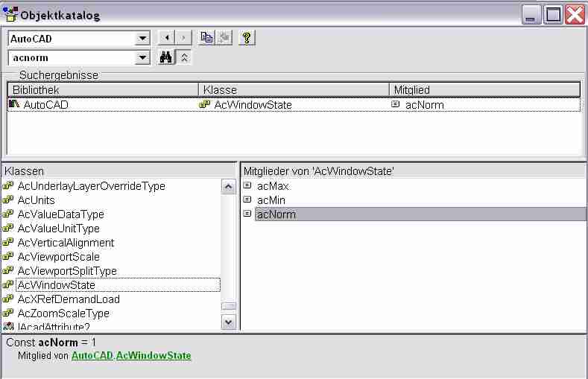Screen dimensions: 588x379
Task: Select the AcWindowState search result cell
Action: click(253, 105)
